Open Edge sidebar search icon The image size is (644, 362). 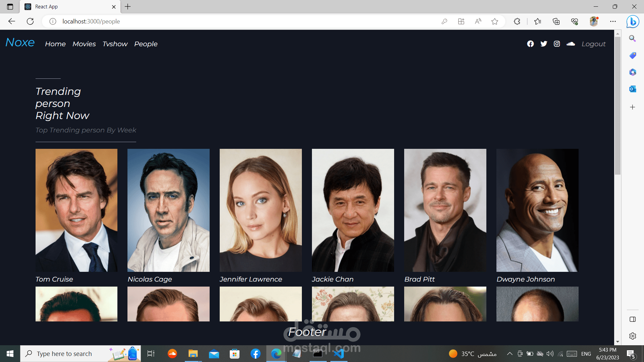pos(632,39)
